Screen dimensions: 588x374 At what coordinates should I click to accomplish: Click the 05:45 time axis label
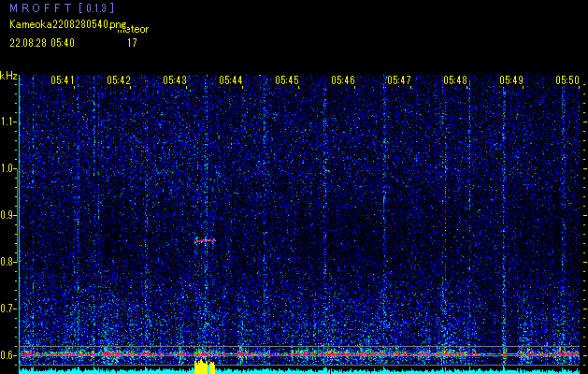click(287, 79)
